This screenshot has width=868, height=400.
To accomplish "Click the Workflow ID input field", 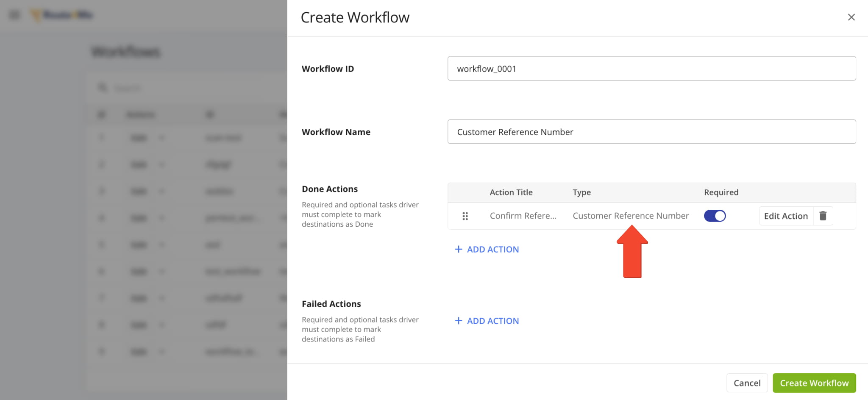I will pyautogui.click(x=651, y=69).
